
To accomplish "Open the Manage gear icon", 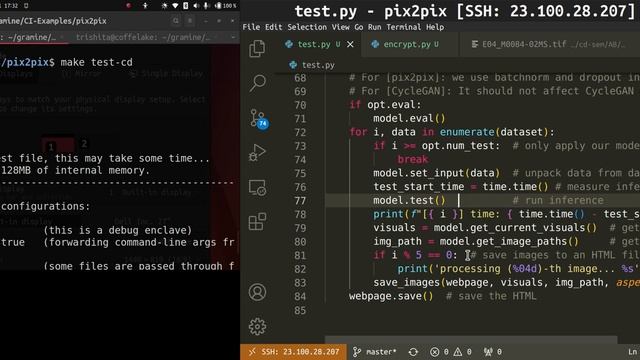I will tap(257, 327).
